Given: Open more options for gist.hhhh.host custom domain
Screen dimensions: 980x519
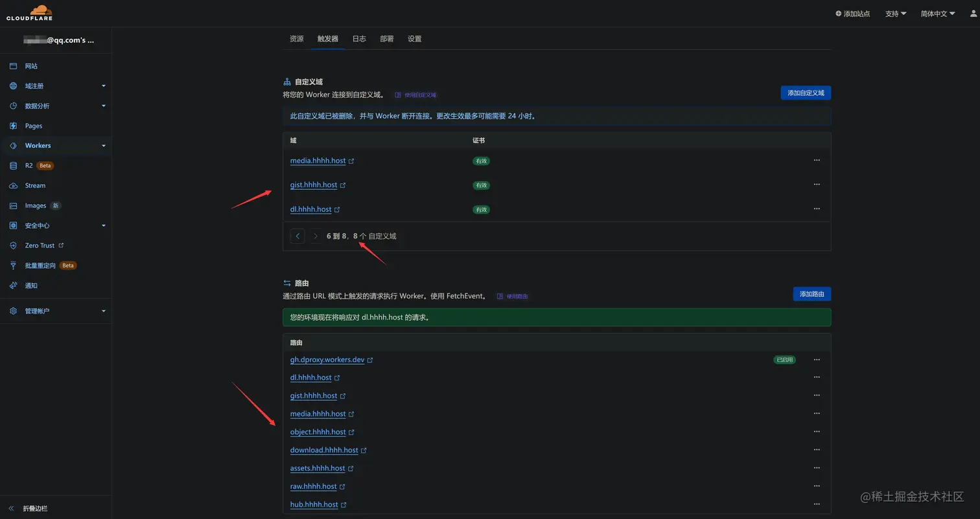Looking at the screenshot, I should (817, 185).
